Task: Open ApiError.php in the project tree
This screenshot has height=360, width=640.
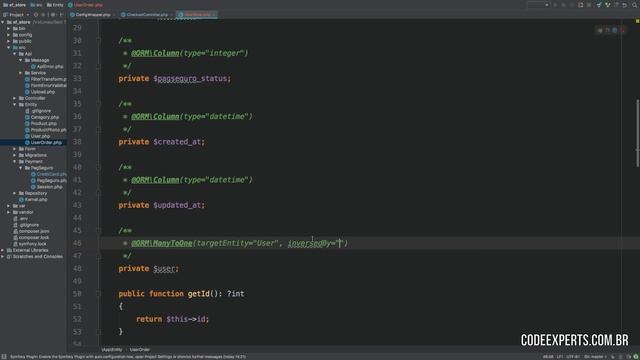Action: pos(47,67)
